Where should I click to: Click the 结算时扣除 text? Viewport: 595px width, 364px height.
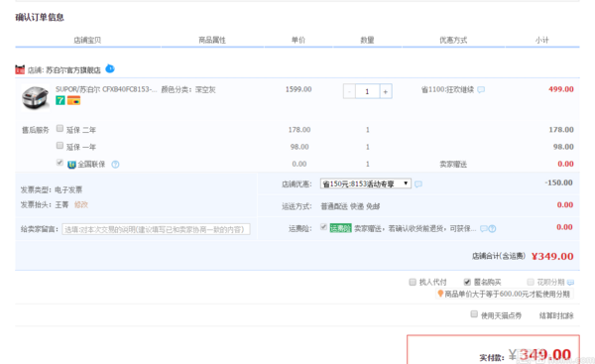(x=556, y=315)
